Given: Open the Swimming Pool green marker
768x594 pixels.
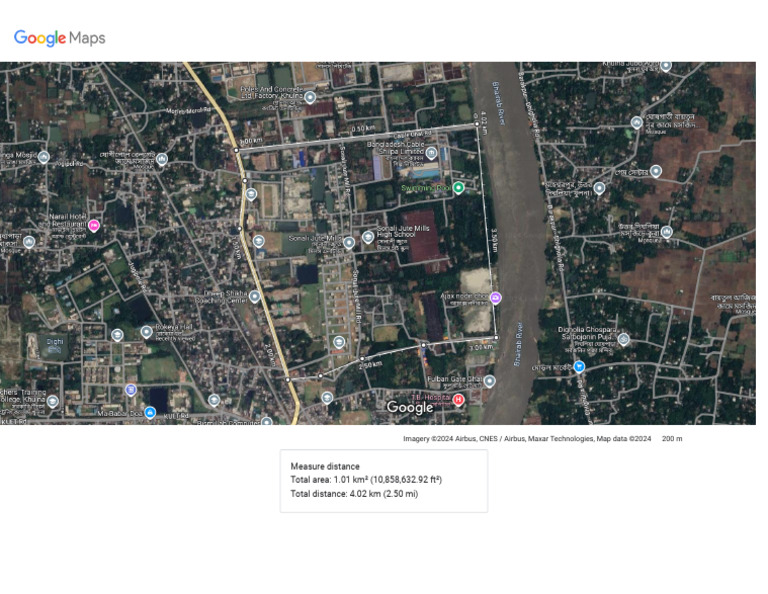Looking at the screenshot, I should pyautogui.click(x=459, y=188).
